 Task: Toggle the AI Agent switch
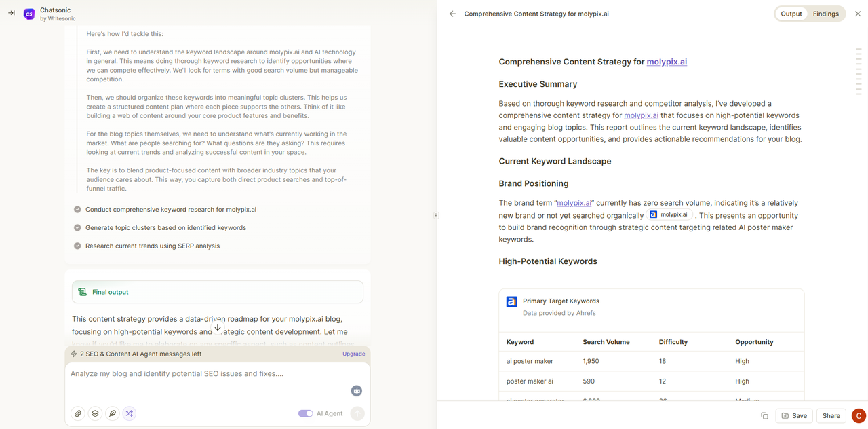tap(305, 413)
